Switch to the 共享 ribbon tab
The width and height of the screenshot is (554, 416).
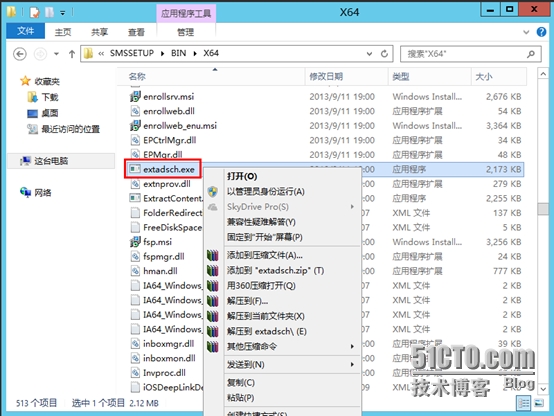pyautogui.click(x=100, y=32)
